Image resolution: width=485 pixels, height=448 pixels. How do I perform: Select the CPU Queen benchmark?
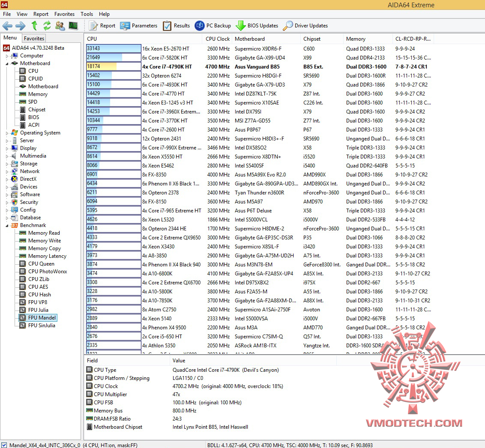coord(41,264)
